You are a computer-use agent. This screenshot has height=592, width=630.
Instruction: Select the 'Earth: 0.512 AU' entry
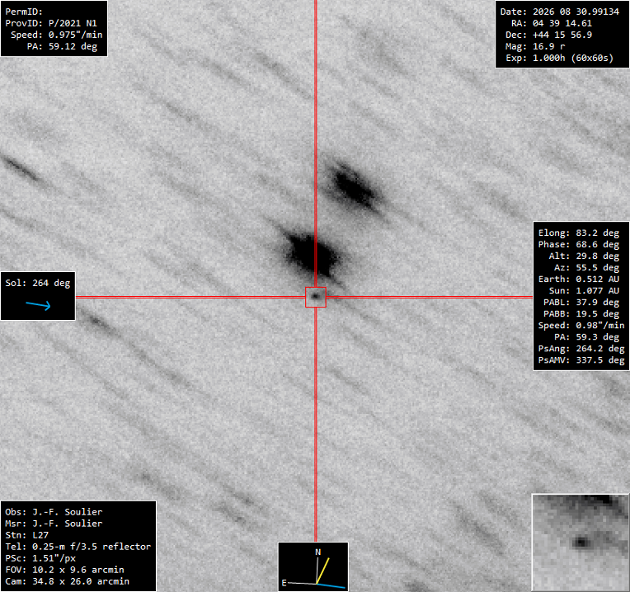coord(579,279)
